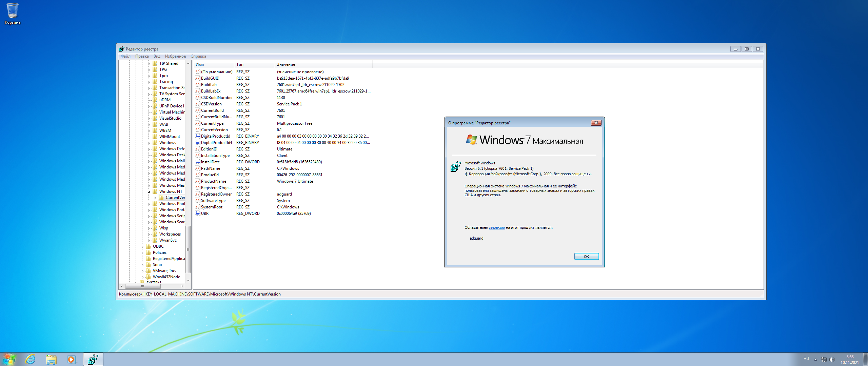Click the Registry Editor taskbar icon
Image resolution: width=868 pixels, height=366 pixels.
(93, 359)
